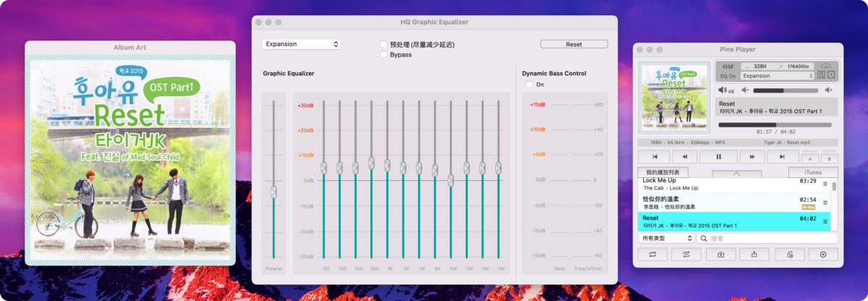Fast forward the current track

click(752, 156)
